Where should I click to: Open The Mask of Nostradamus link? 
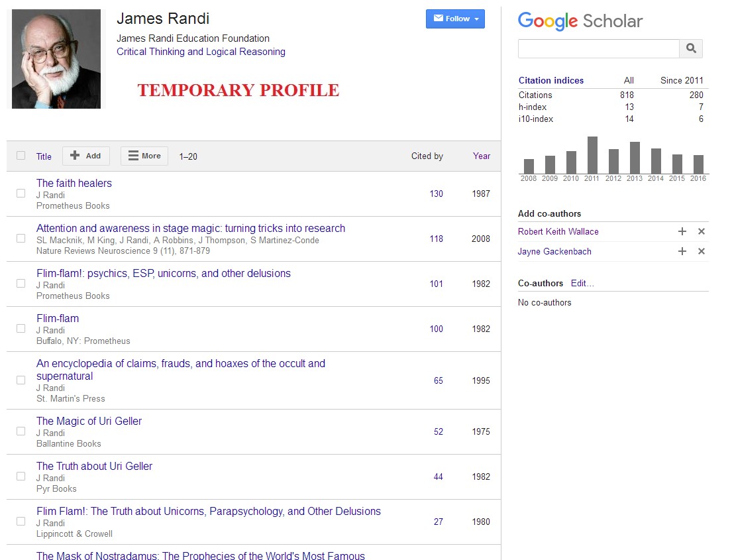pos(201,555)
